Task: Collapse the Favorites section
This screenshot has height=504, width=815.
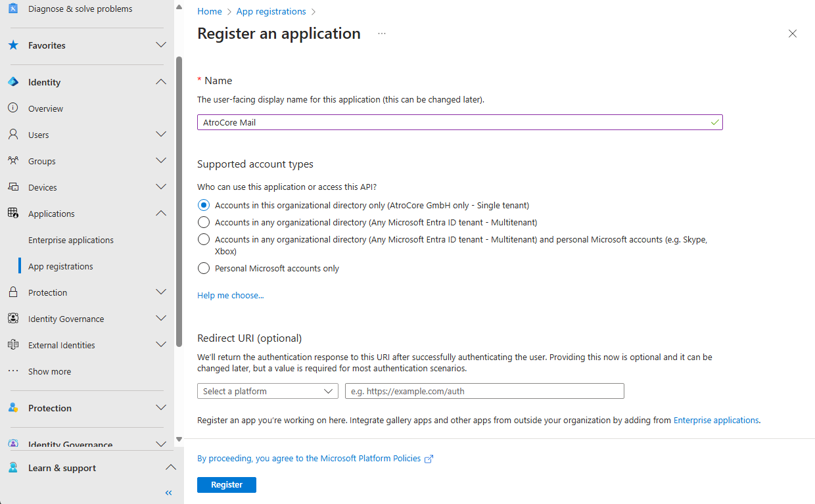Action: pyautogui.click(x=161, y=45)
